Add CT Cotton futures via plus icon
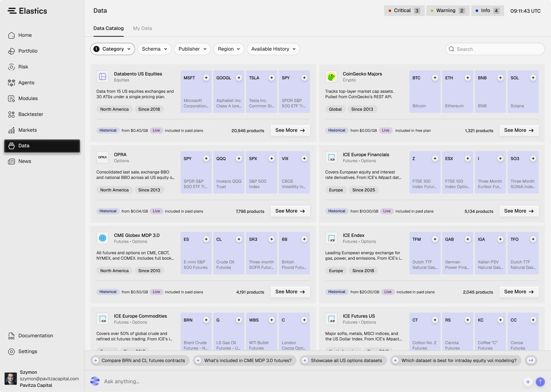551x392 pixels. pyautogui.click(x=435, y=320)
